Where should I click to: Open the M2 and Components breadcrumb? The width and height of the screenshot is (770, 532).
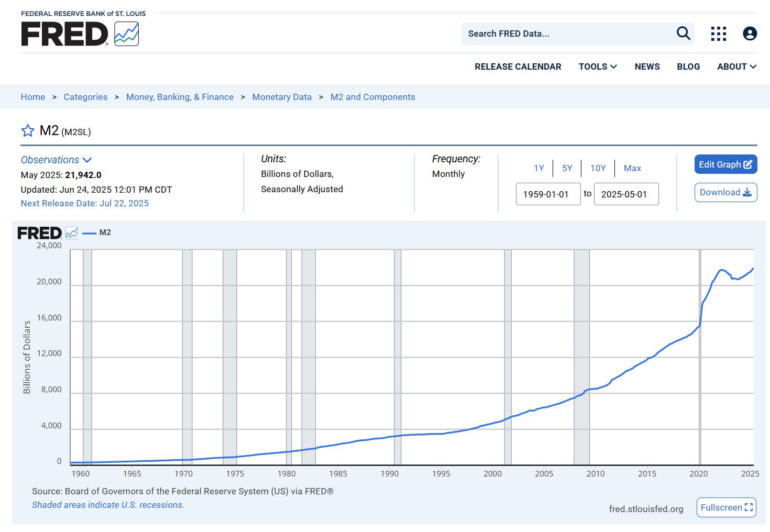373,97
